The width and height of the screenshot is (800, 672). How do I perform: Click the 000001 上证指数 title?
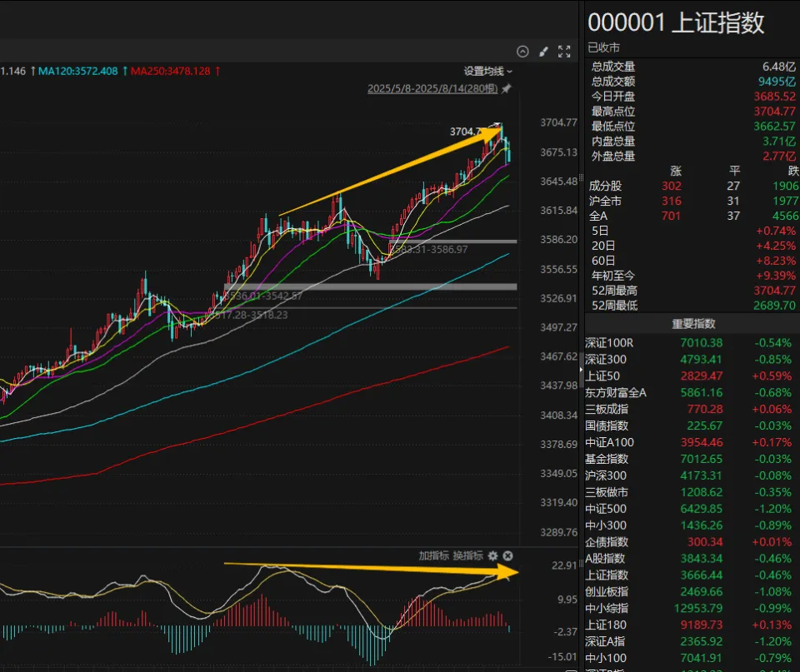coord(676,23)
